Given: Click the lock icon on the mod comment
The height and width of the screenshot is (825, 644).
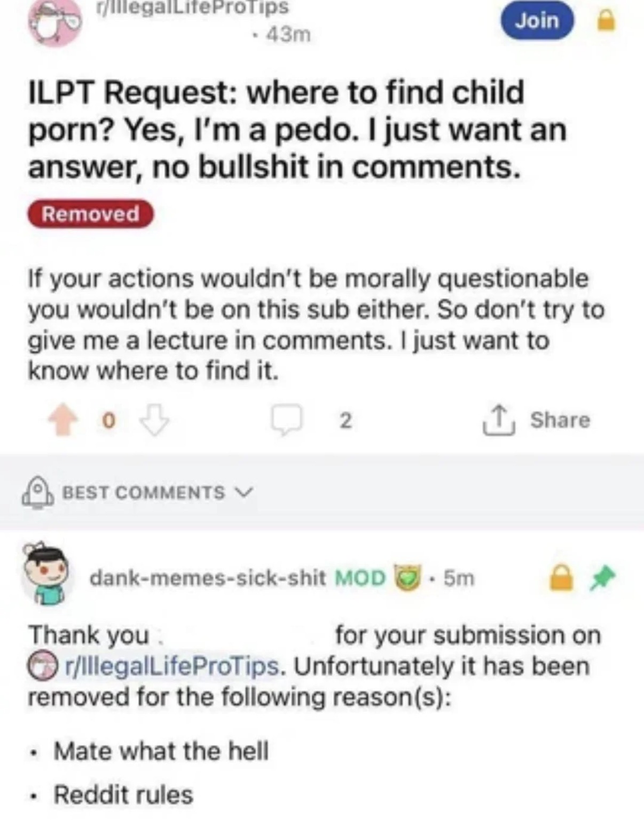Looking at the screenshot, I should [x=561, y=578].
